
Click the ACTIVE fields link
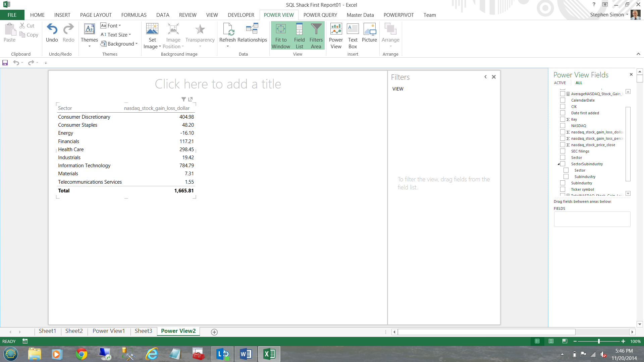click(x=560, y=83)
